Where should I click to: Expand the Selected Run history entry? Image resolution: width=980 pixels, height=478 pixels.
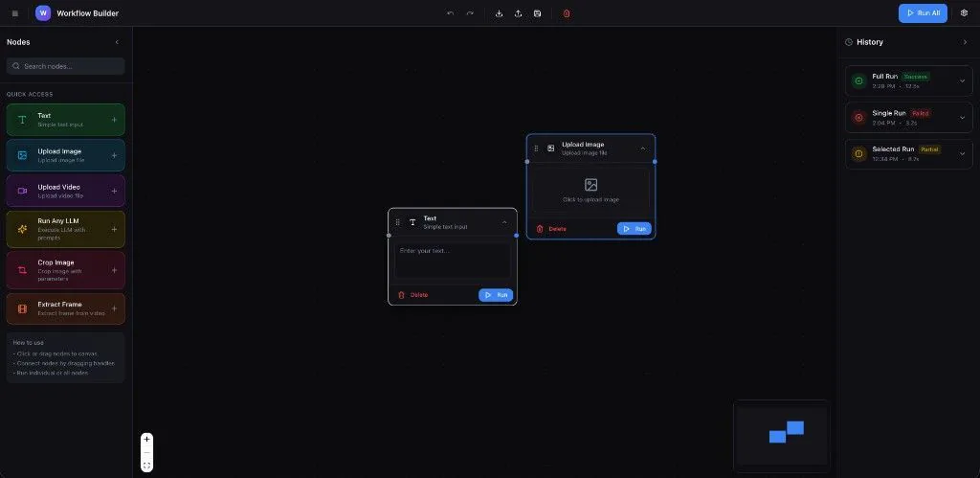962,154
